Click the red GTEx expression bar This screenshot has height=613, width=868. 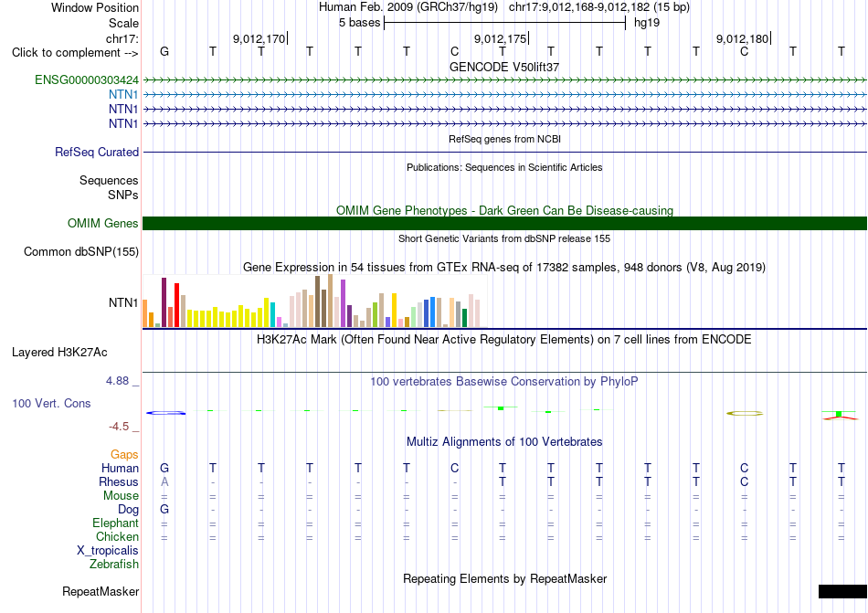[x=177, y=305]
